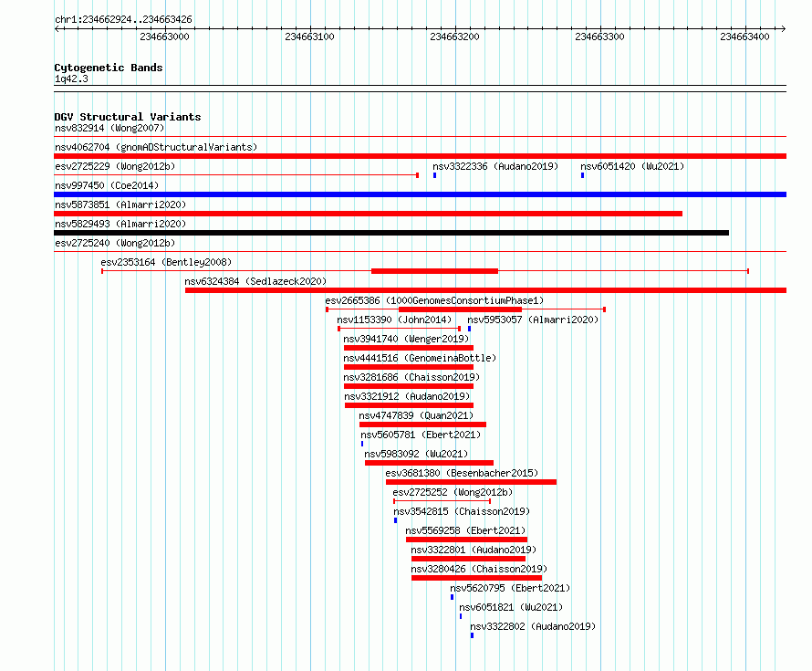The width and height of the screenshot is (812, 671).
Task: Click the esv2353164 (Bentley2008) label
Action: pos(166,262)
